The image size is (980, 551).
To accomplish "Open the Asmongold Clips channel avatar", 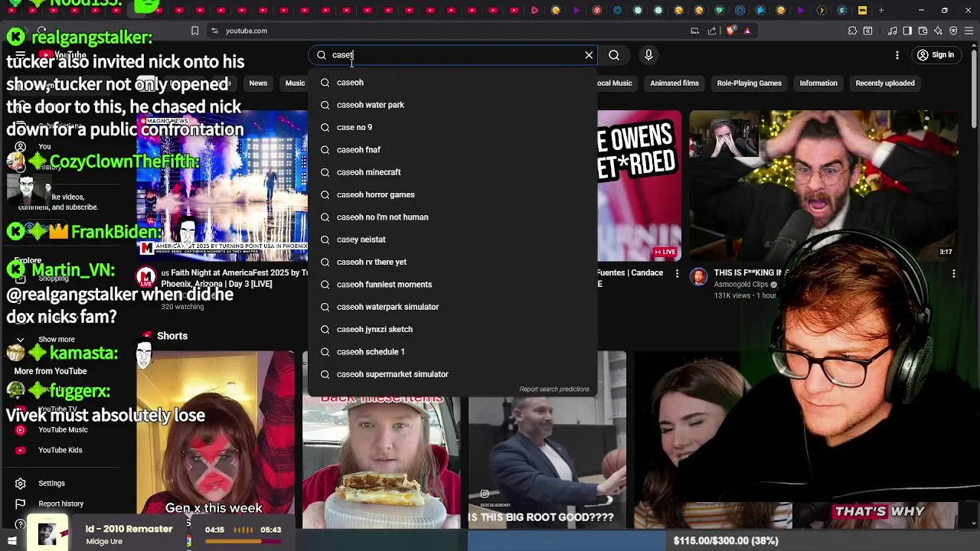I will pyautogui.click(x=698, y=277).
